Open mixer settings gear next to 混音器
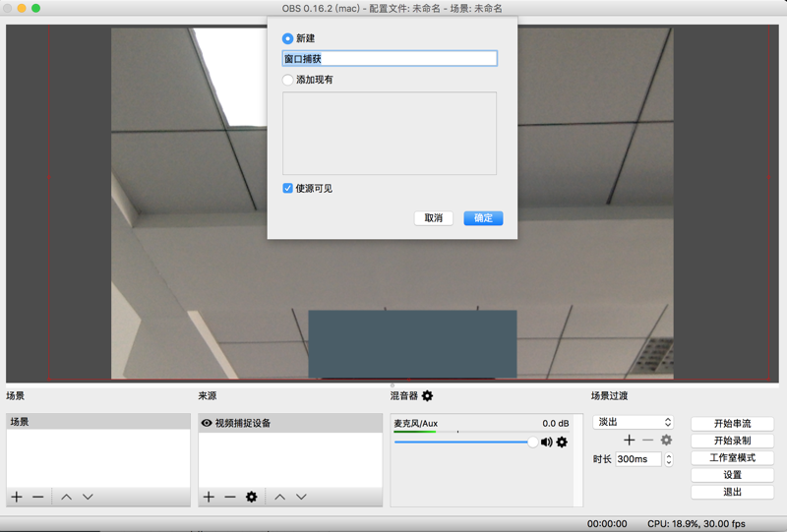The height and width of the screenshot is (532, 787). pos(427,396)
